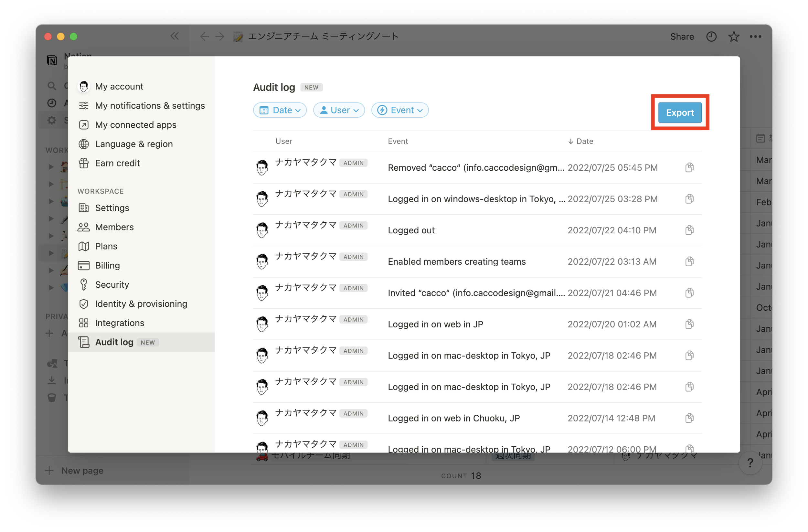808x532 pixels.
Task: Collapse sidebar with double-chevron icon
Action: tap(175, 36)
